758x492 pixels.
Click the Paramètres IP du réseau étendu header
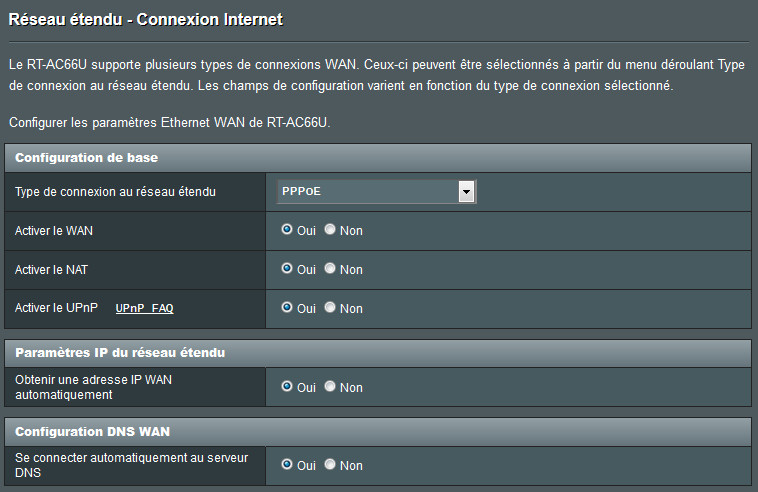coord(120,353)
